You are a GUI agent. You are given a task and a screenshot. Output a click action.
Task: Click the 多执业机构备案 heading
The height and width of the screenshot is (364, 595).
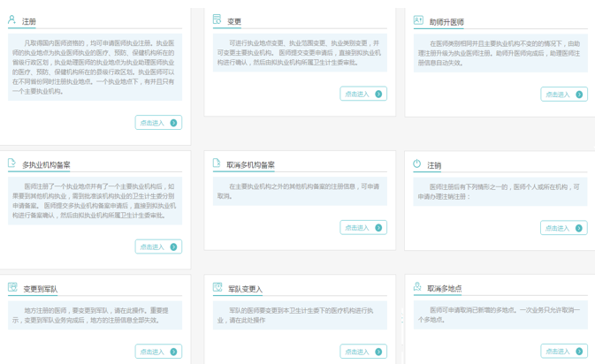pos(46,165)
